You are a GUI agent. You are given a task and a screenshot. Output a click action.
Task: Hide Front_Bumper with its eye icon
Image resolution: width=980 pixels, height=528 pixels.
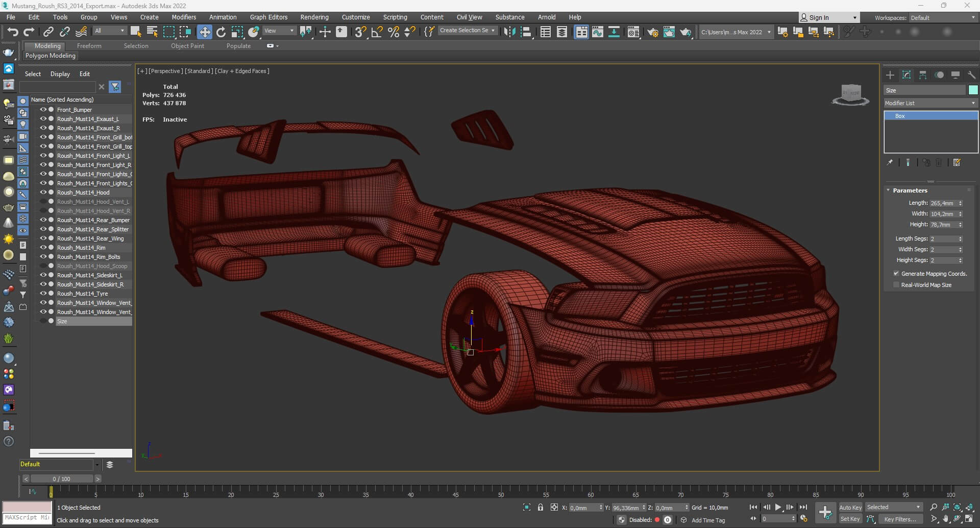[43, 109]
